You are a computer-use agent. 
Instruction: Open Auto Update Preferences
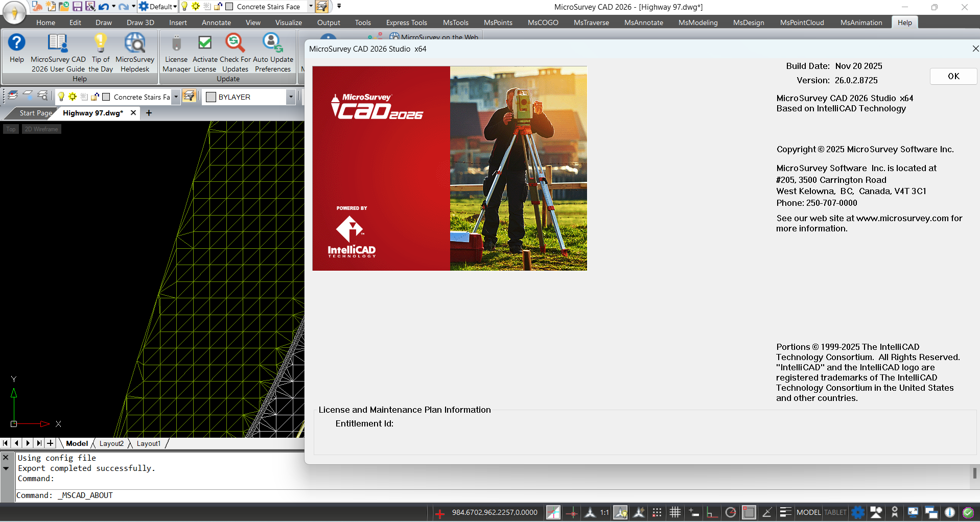coord(273,53)
